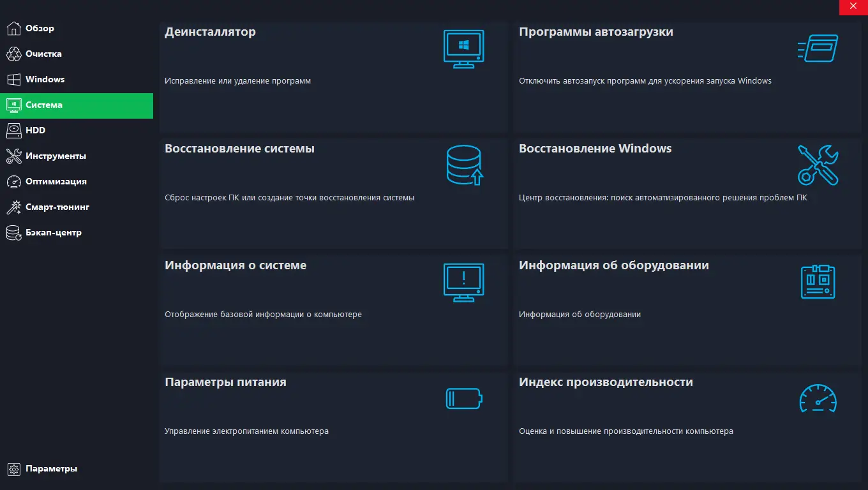
Task: Click the Деинсталлятор monitor icon
Action: point(463,48)
